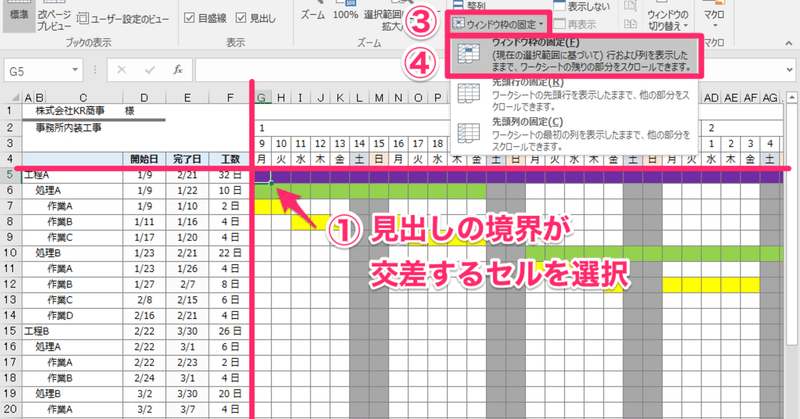Collapse the ribbon with the chevron
Screen dimensions: 800x419
pyautogui.click(x=789, y=43)
